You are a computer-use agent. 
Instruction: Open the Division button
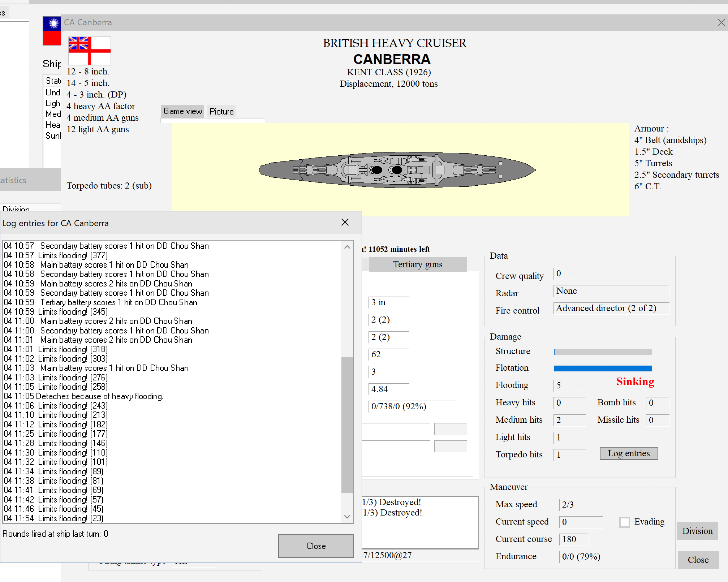697,531
